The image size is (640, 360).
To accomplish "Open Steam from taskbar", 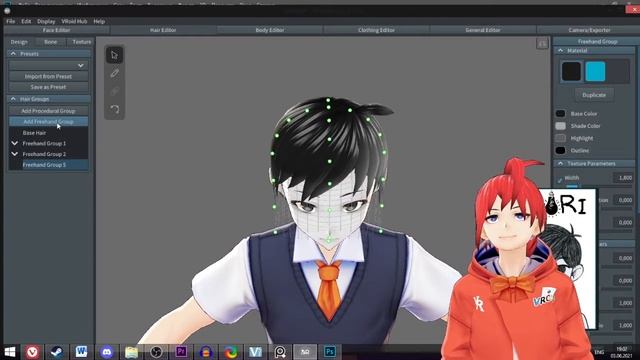I will tap(57, 351).
